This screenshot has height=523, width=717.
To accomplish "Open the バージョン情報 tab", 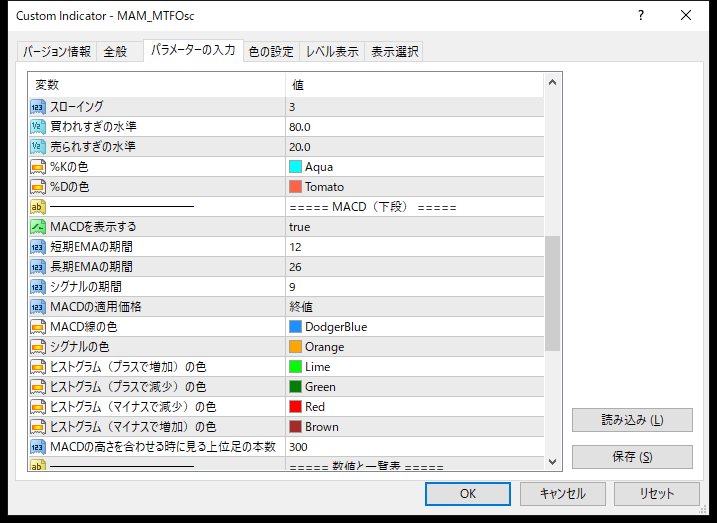I will pos(57,51).
